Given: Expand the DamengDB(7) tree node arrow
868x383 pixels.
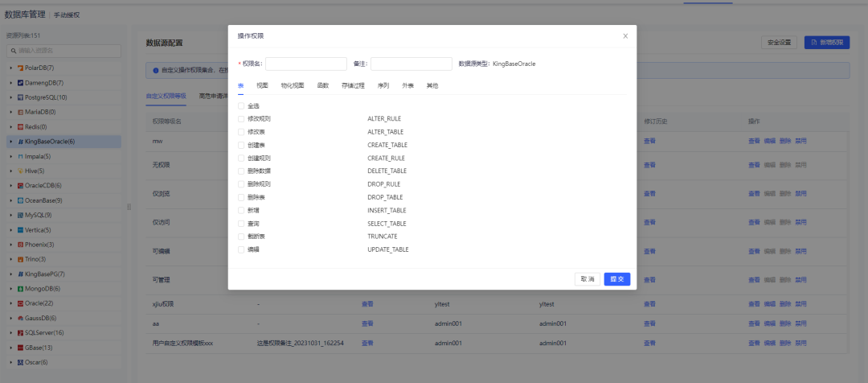Looking at the screenshot, I should coord(11,83).
